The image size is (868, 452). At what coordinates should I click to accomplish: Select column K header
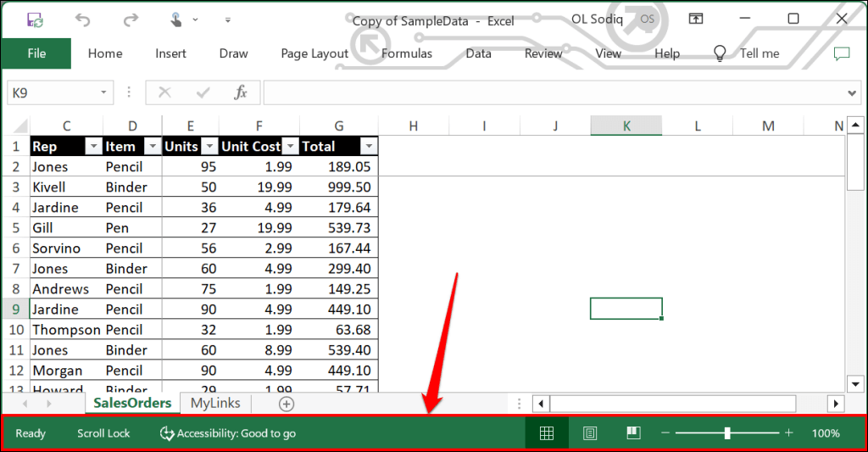[626, 126]
